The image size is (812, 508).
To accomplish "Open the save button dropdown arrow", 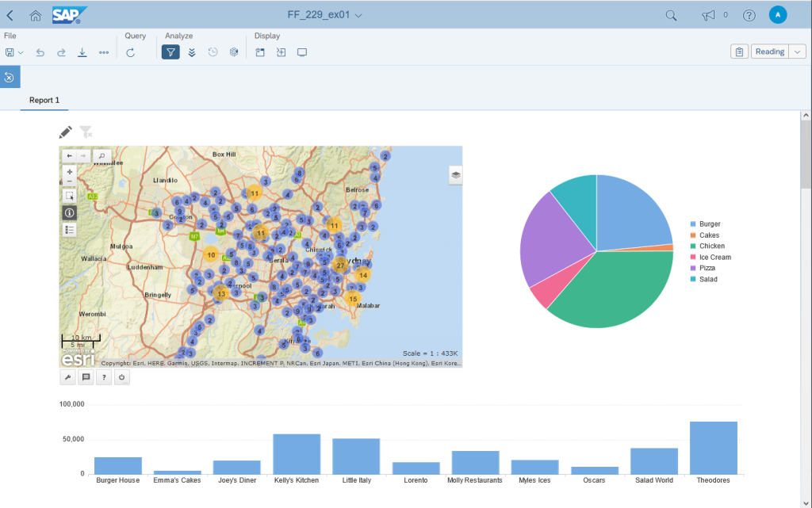I will click(x=21, y=52).
